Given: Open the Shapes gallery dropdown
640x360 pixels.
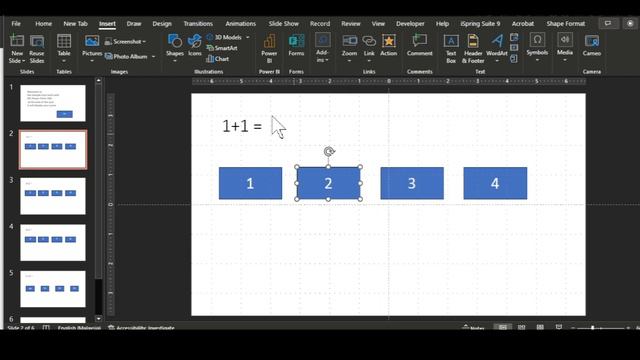Looking at the screenshot, I should (175, 61).
